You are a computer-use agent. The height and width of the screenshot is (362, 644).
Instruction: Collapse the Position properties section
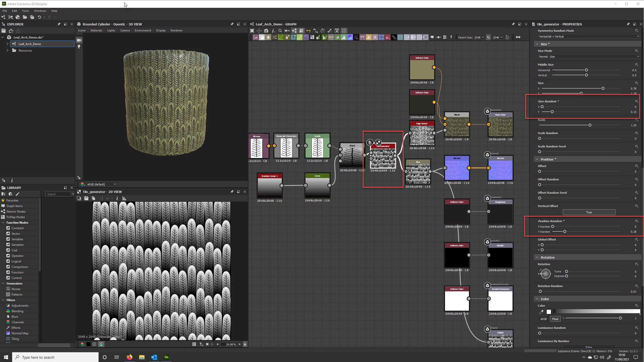tap(537, 159)
